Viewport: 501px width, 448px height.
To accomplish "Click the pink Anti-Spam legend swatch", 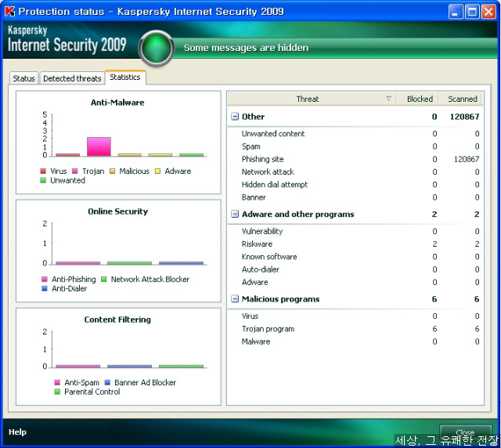I will [x=57, y=382].
